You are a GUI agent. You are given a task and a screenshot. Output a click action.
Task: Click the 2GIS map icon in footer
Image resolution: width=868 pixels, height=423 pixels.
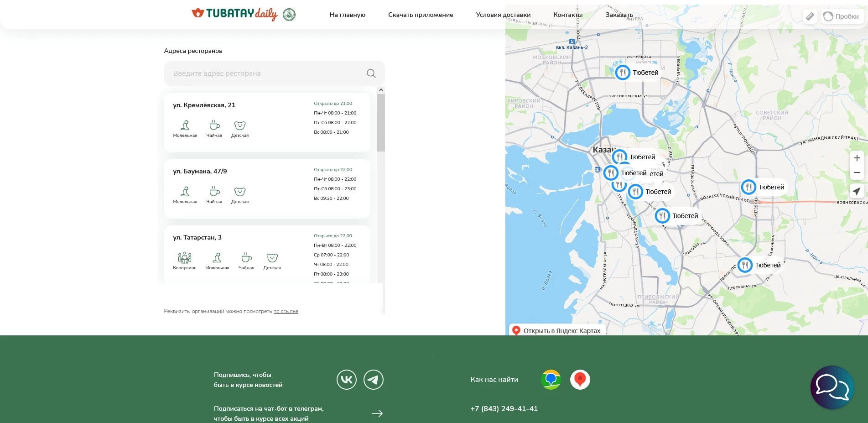click(551, 380)
